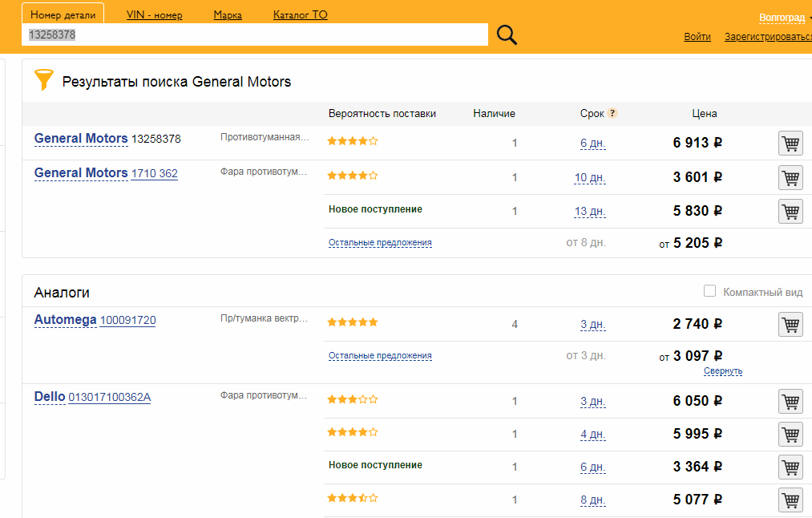Click the part number search field
The width and height of the screenshot is (812, 518).
pos(257,35)
